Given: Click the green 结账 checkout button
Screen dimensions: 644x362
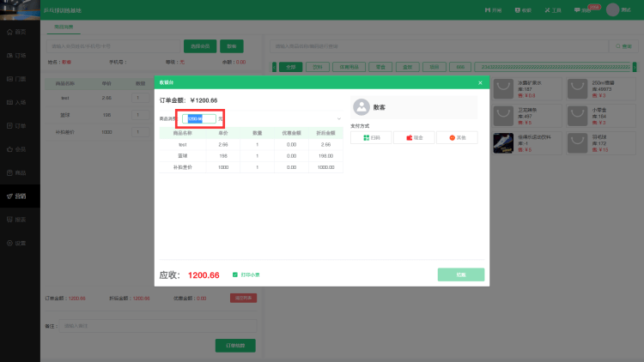Looking at the screenshot, I should (x=460, y=275).
